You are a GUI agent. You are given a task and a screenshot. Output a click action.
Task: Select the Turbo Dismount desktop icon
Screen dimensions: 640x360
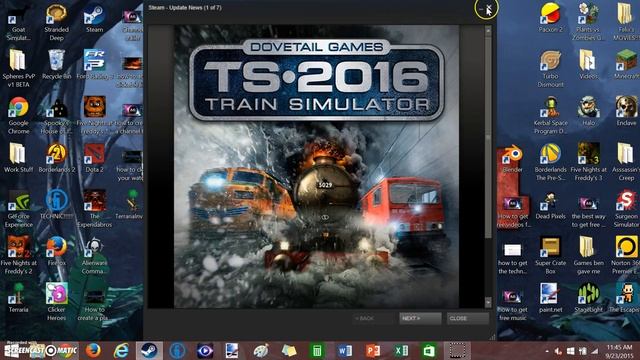coord(550,69)
